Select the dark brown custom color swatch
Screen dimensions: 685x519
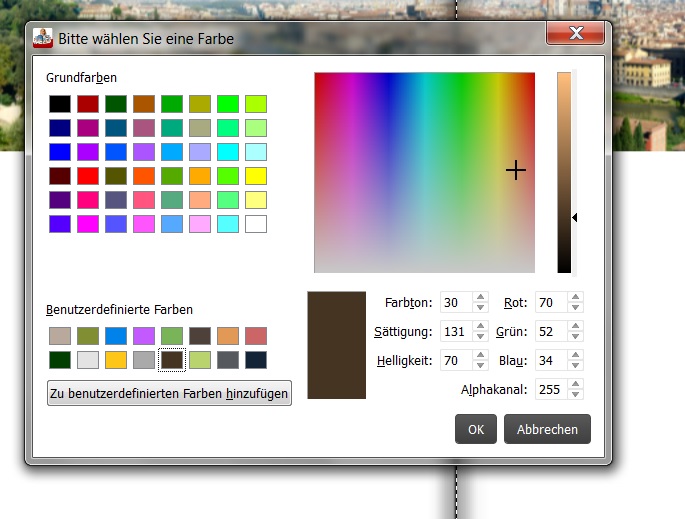click(x=172, y=360)
